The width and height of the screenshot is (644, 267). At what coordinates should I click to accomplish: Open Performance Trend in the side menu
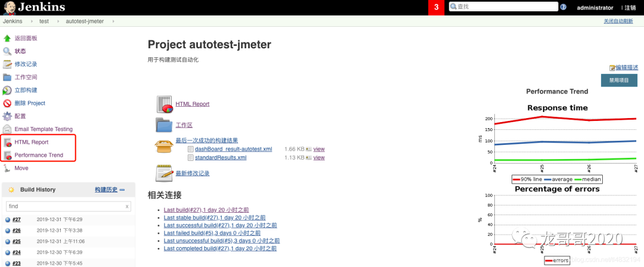pos(39,156)
